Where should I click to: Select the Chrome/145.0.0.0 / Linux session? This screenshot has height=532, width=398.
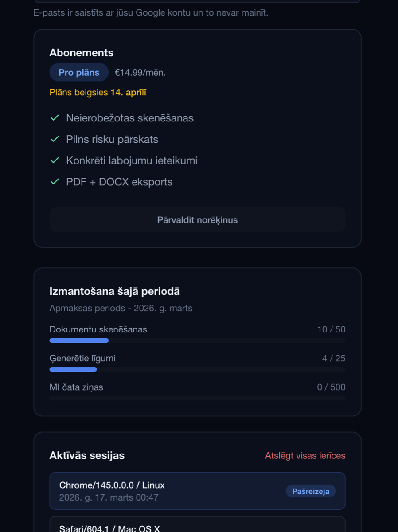tap(197, 491)
